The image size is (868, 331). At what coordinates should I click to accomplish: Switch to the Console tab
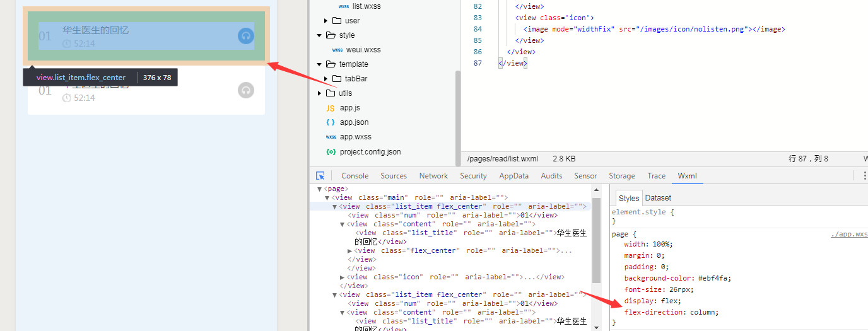coord(355,176)
